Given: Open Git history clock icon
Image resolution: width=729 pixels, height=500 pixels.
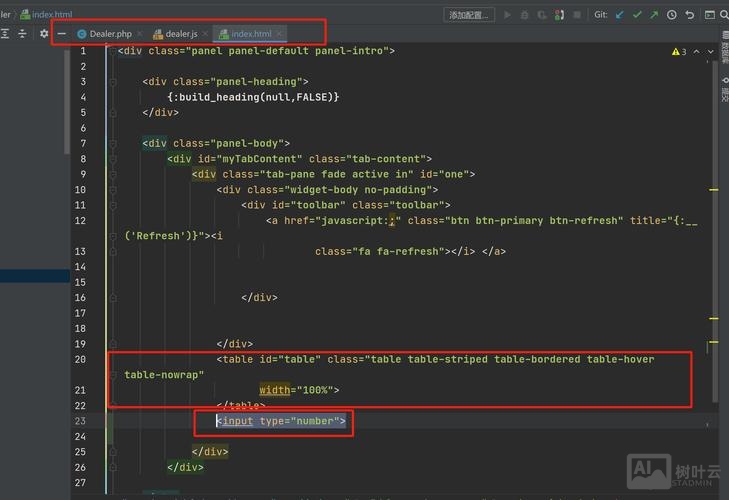Looking at the screenshot, I should (x=671, y=15).
